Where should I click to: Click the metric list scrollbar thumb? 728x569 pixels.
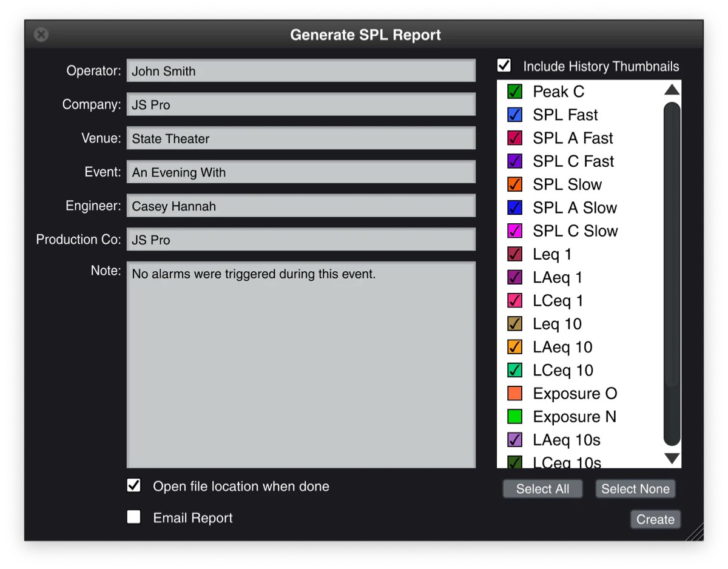coord(672,273)
